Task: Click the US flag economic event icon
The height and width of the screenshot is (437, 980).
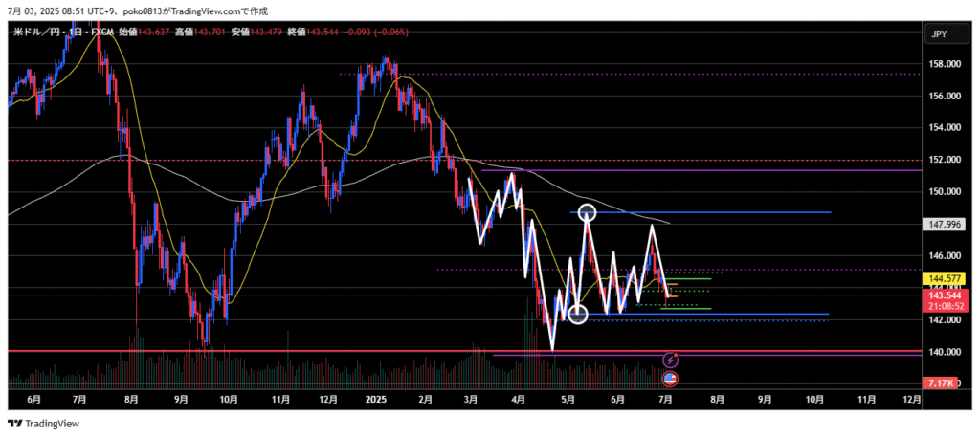Action: tap(671, 378)
